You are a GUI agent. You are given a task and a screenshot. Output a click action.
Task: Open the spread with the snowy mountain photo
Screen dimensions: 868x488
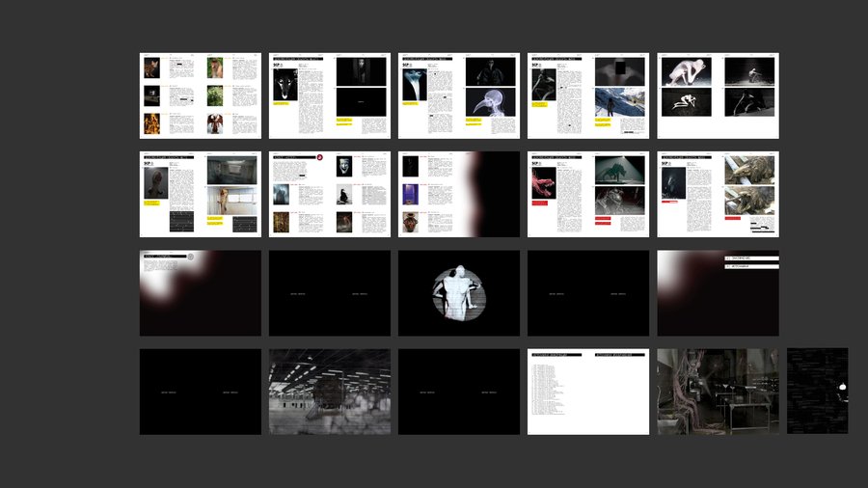588,95
